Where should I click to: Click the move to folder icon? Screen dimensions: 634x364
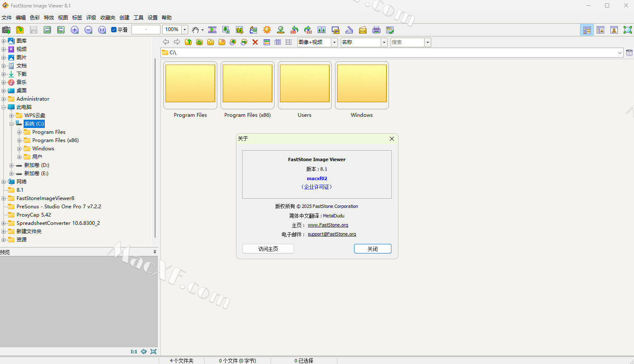click(244, 42)
